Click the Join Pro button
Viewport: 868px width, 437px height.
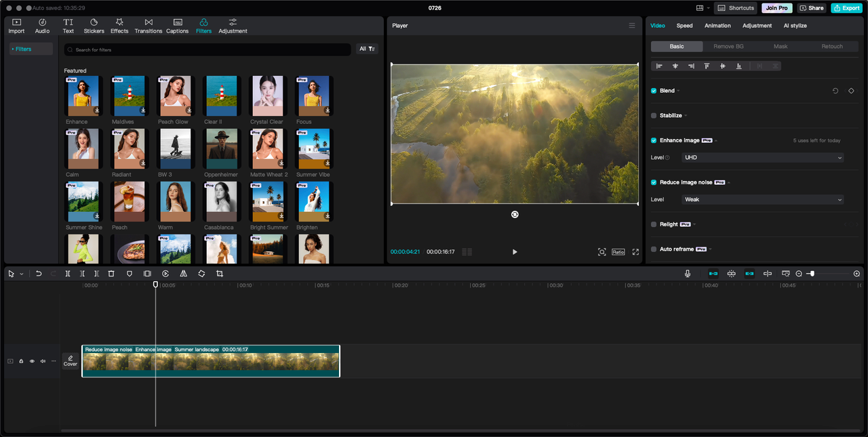(x=777, y=8)
